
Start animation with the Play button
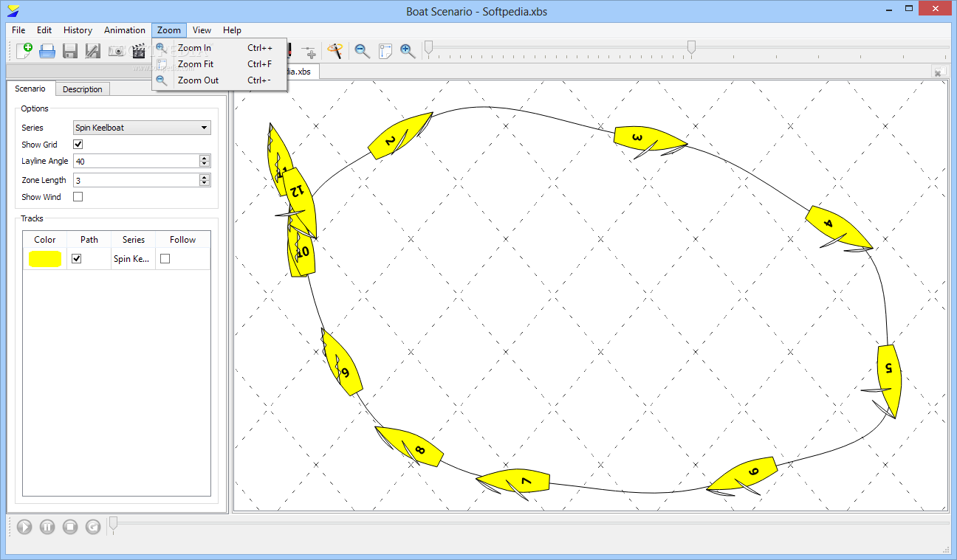click(24, 527)
